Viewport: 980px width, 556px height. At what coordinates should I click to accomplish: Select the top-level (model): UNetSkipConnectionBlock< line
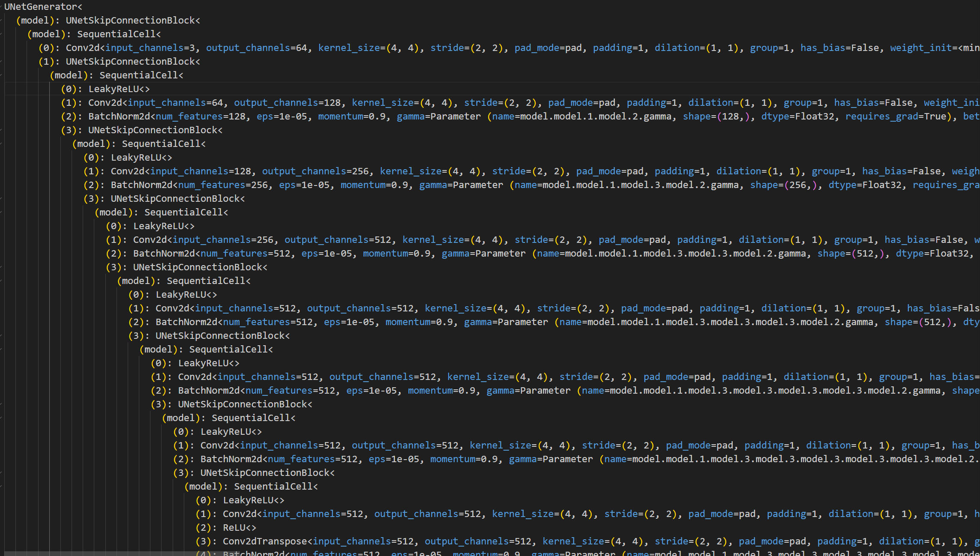(108, 21)
